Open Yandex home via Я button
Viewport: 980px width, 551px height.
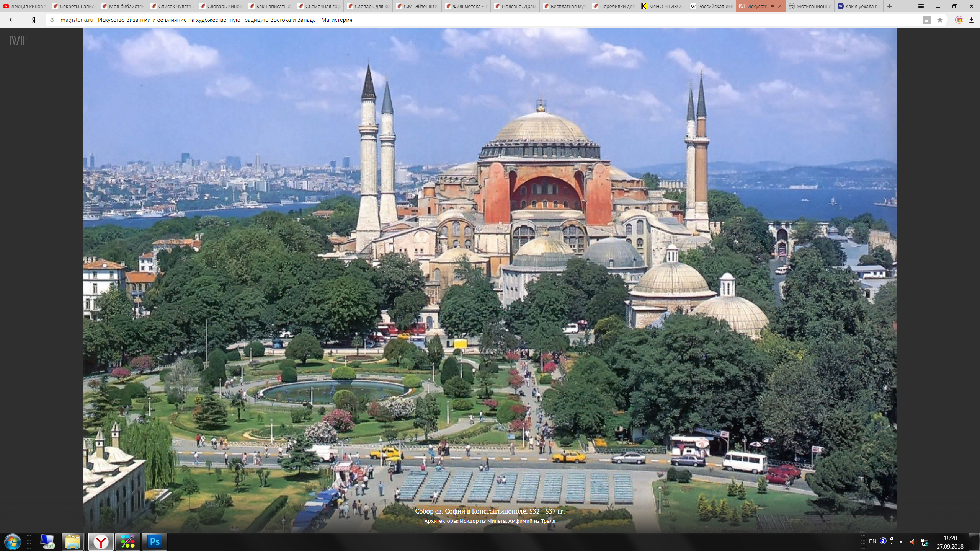(34, 20)
